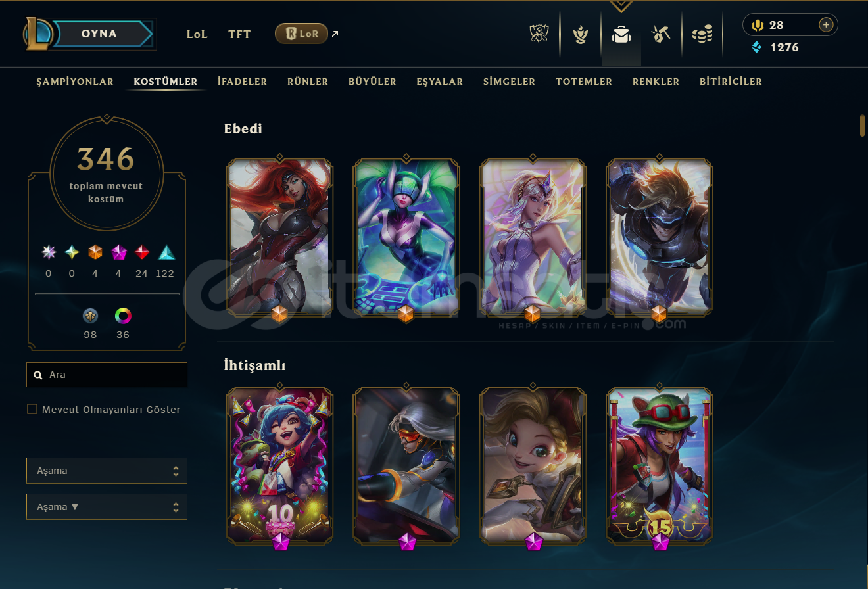
Task: Click the League of Legends logo icon
Action: [37, 34]
